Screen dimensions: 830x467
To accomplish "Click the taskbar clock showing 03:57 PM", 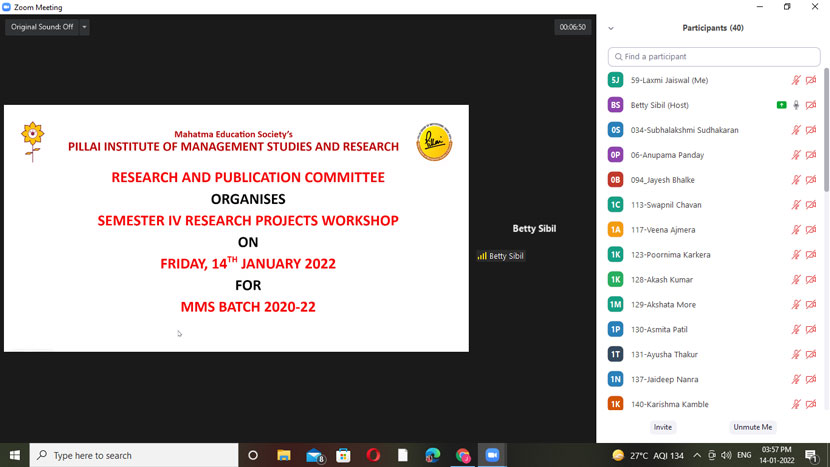I will pyautogui.click(x=777, y=455).
